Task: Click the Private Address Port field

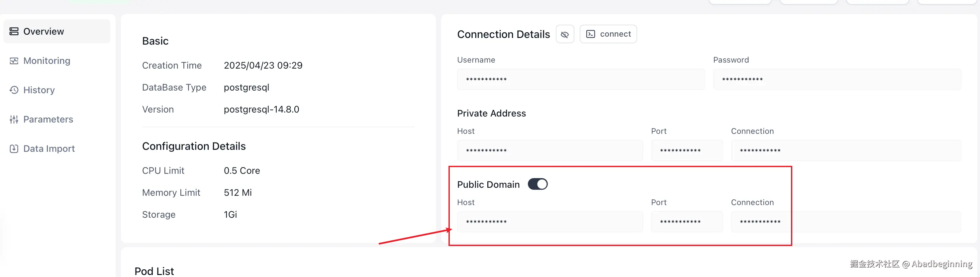Action: [687, 150]
